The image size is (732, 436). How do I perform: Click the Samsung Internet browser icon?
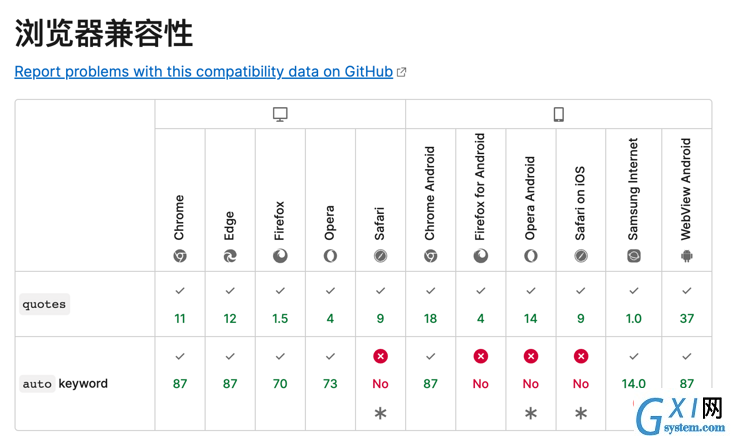click(x=633, y=256)
